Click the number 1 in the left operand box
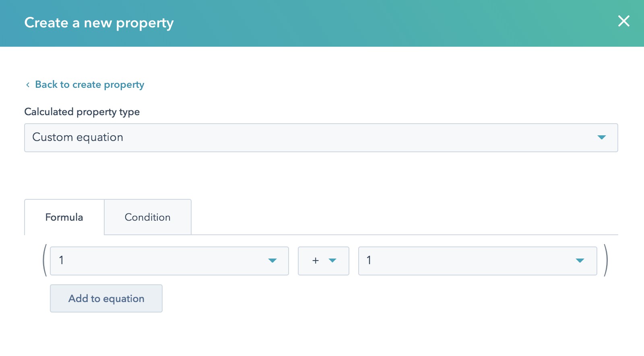The width and height of the screenshot is (644, 356). tap(62, 261)
